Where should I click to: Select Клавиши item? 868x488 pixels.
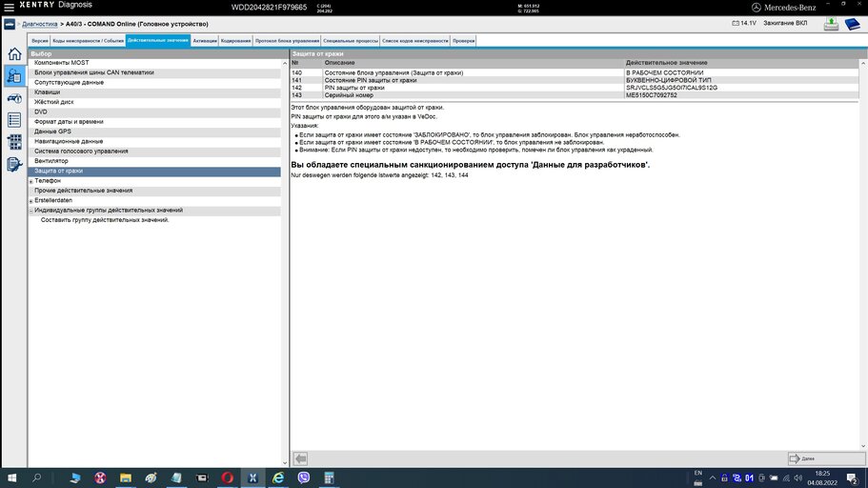tap(154, 92)
